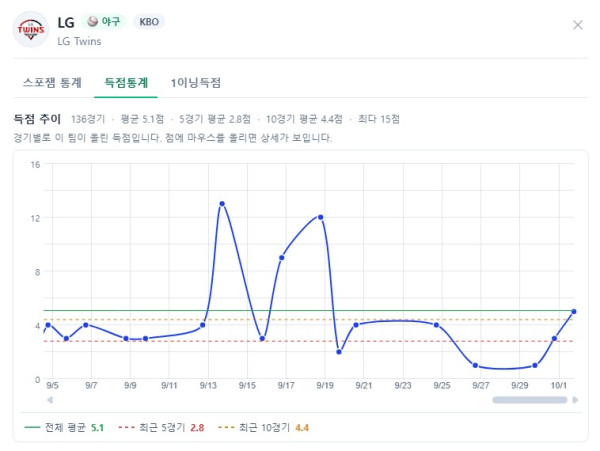Toggle the 전체 평균 5.1 legend line

(x=64, y=428)
